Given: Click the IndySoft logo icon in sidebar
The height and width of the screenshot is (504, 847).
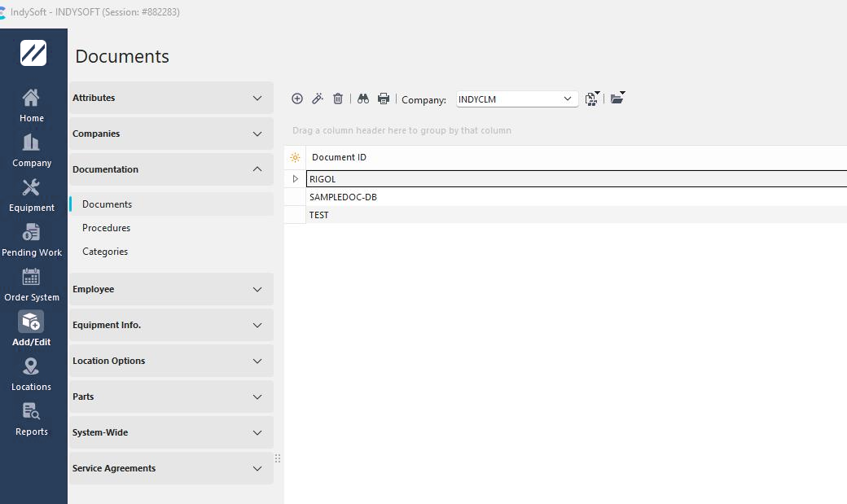Looking at the screenshot, I should click(33, 53).
